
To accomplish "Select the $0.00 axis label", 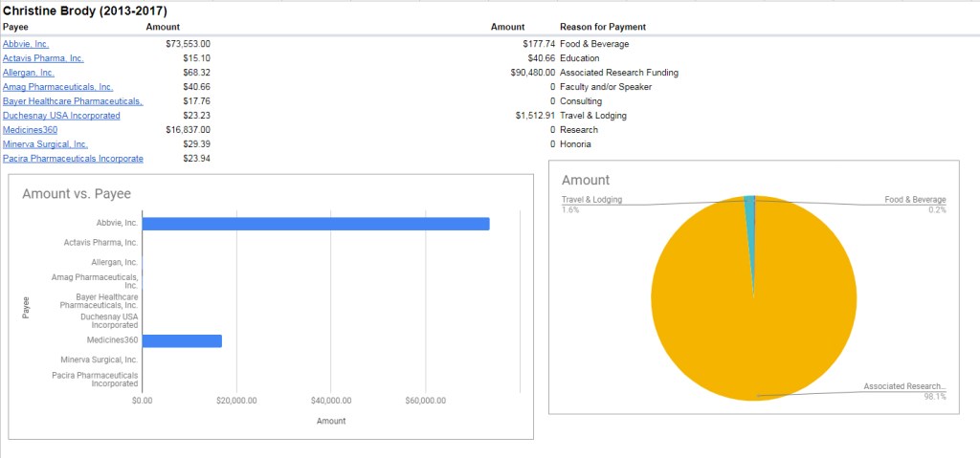I will (x=142, y=402).
